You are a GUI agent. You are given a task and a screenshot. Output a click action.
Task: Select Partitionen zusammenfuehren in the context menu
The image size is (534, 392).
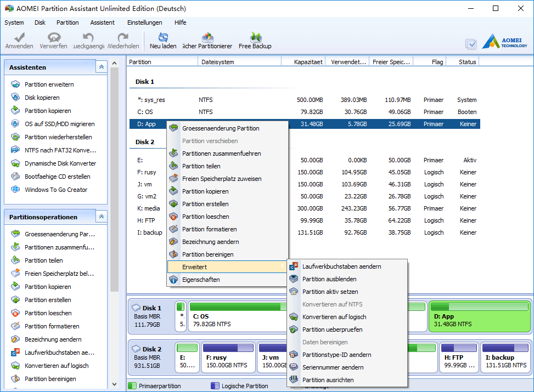click(227, 154)
